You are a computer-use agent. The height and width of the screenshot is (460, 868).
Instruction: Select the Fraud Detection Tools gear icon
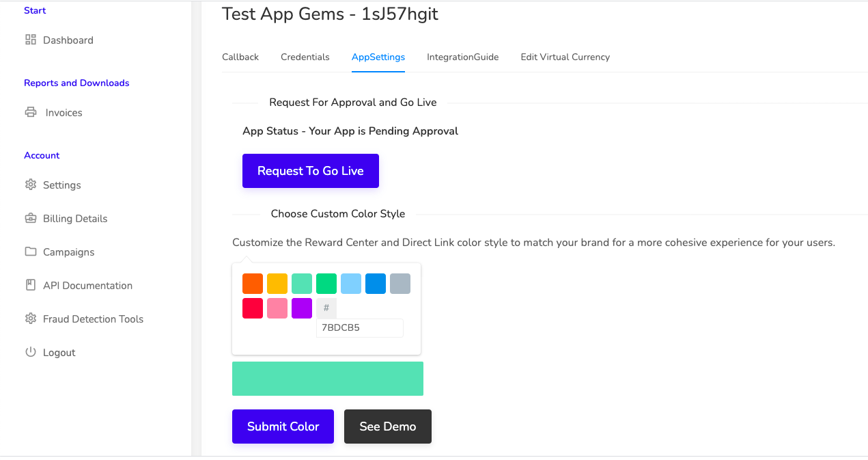30,319
